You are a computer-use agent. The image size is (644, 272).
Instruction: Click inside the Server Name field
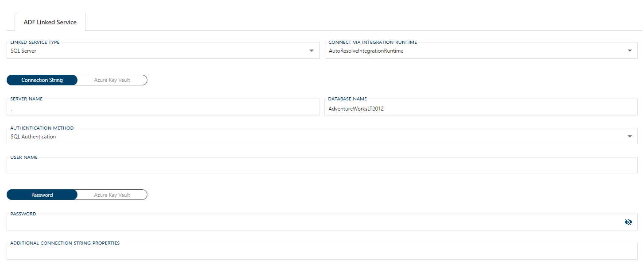(x=164, y=107)
